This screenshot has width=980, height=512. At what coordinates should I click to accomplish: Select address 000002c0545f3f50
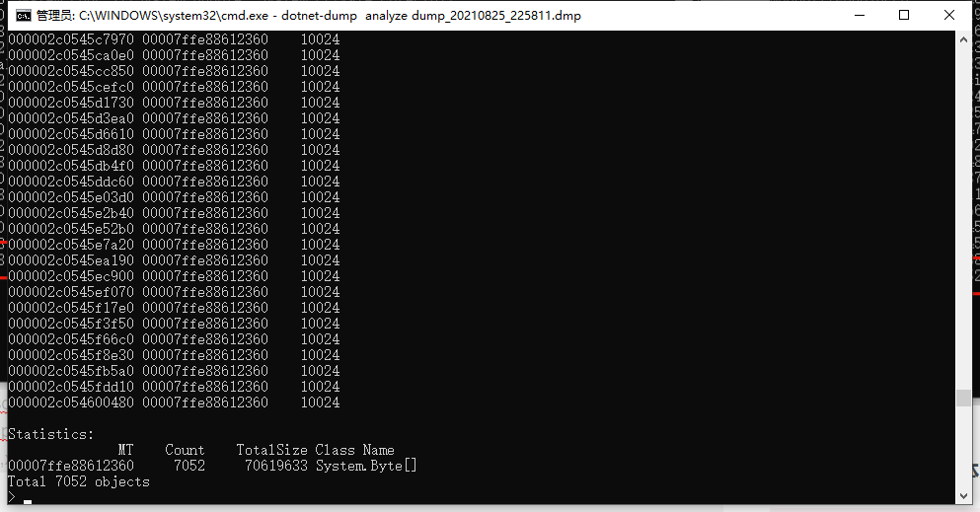coord(71,324)
